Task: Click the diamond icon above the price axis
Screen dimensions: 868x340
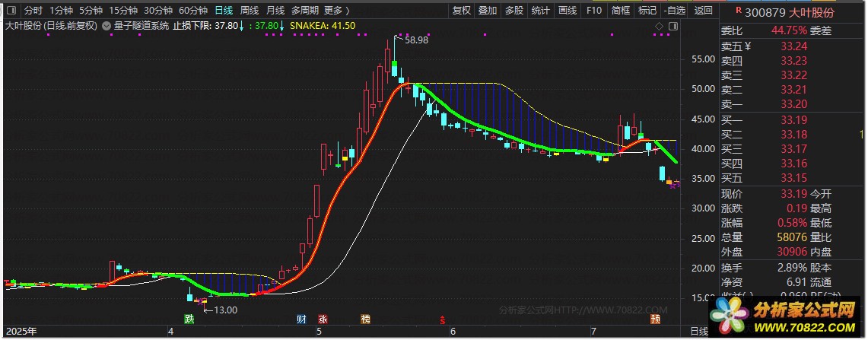Action: click(x=659, y=26)
